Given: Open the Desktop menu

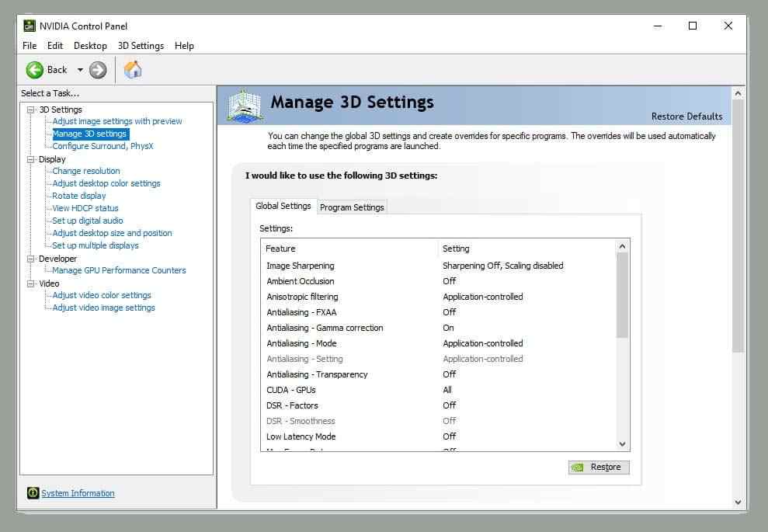Looking at the screenshot, I should [x=90, y=45].
